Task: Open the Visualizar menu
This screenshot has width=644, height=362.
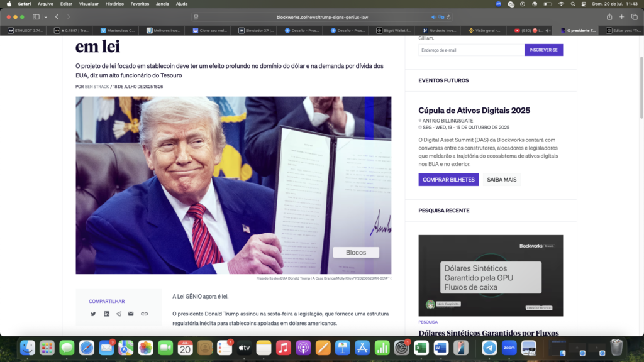Action: 89,4
